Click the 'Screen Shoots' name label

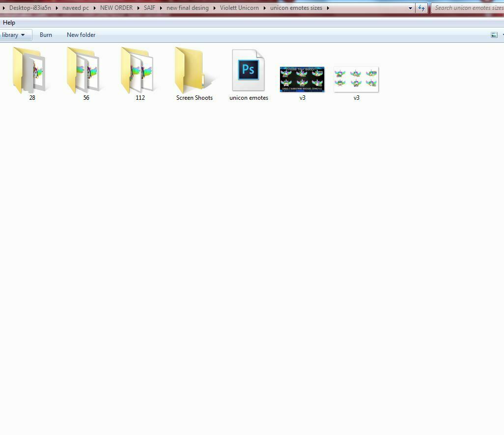[195, 98]
